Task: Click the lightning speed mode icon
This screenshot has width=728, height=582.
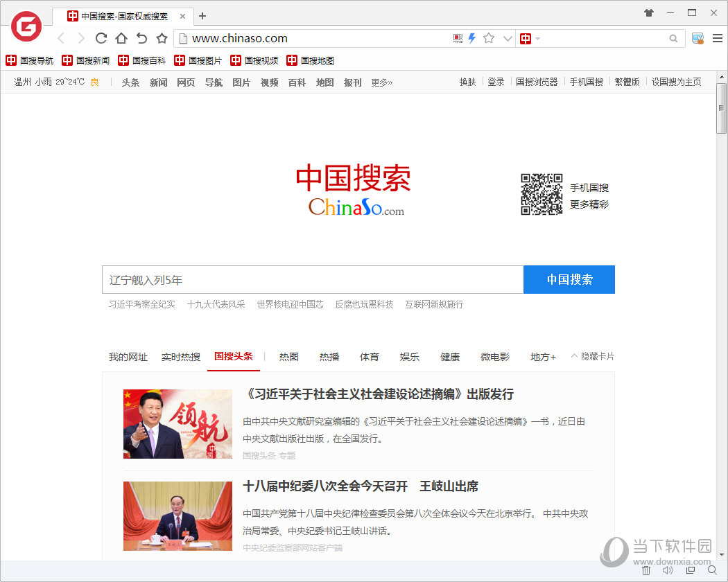Action: pos(472,38)
